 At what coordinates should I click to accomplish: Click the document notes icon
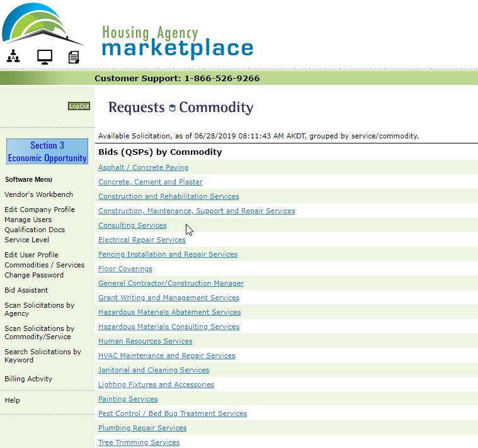(x=74, y=57)
